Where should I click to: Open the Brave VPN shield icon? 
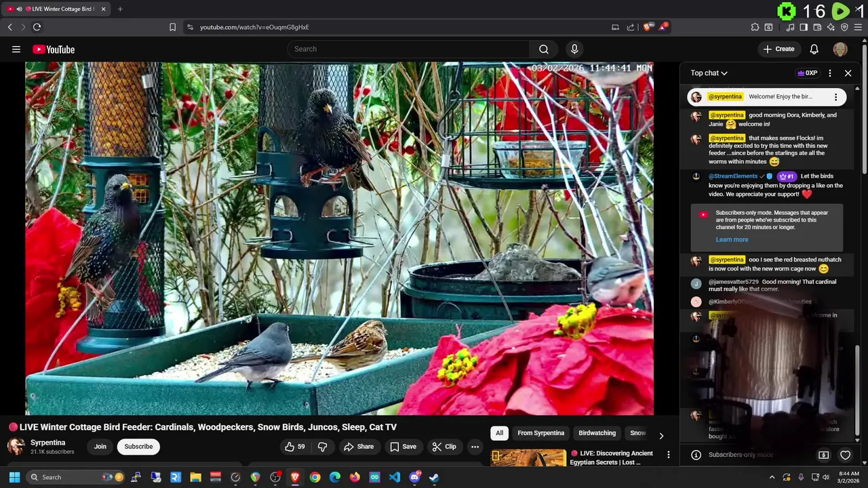point(844,27)
